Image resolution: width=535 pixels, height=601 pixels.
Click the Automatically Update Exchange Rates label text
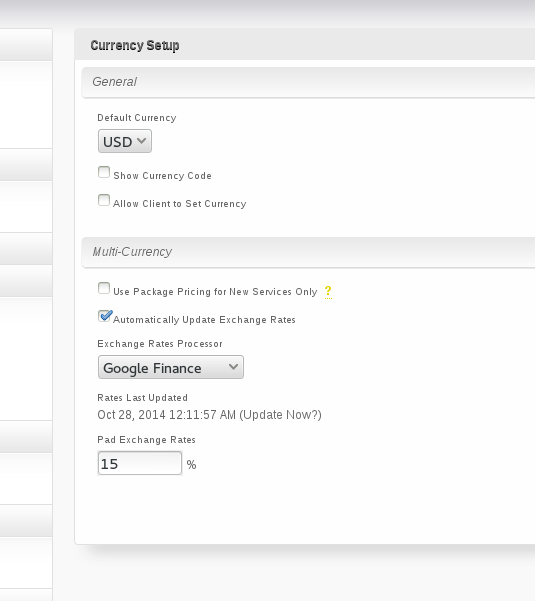[x=204, y=320]
